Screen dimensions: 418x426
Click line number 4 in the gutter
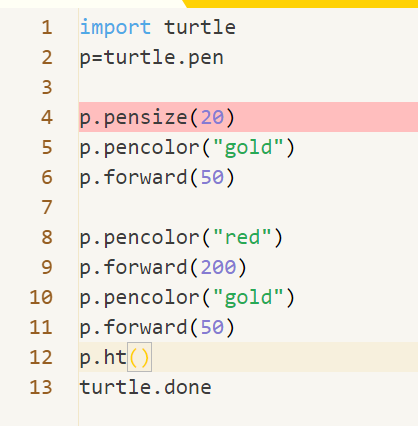[x=47, y=117]
